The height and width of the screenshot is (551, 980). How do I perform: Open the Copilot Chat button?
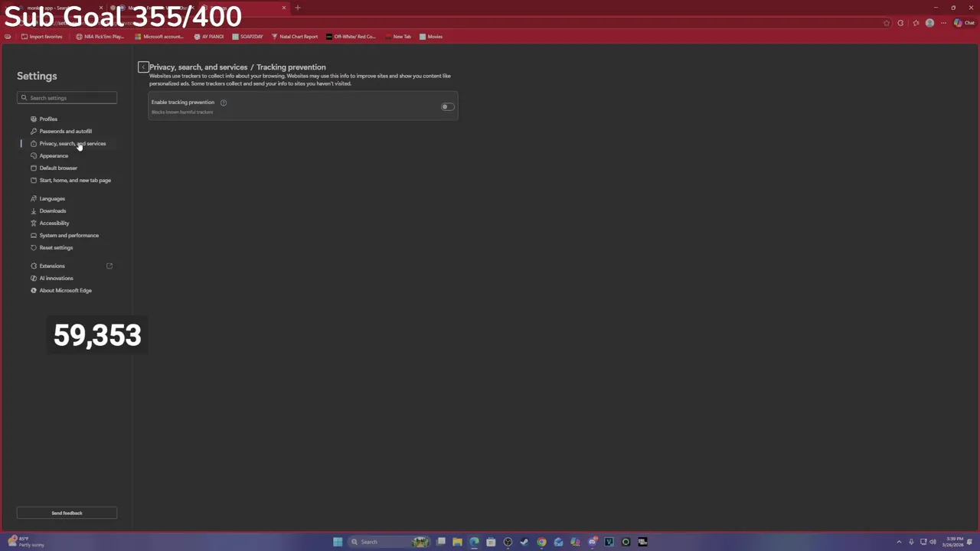(x=964, y=23)
